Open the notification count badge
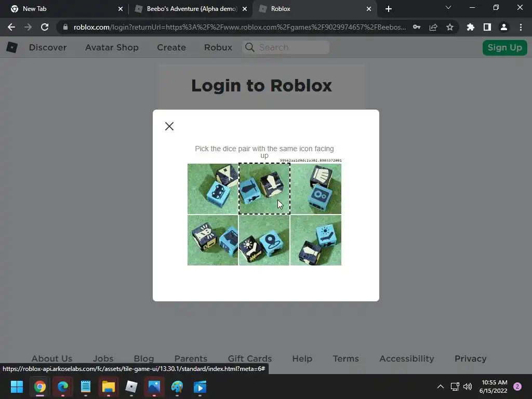Screen dimensions: 532x399 point(517,387)
